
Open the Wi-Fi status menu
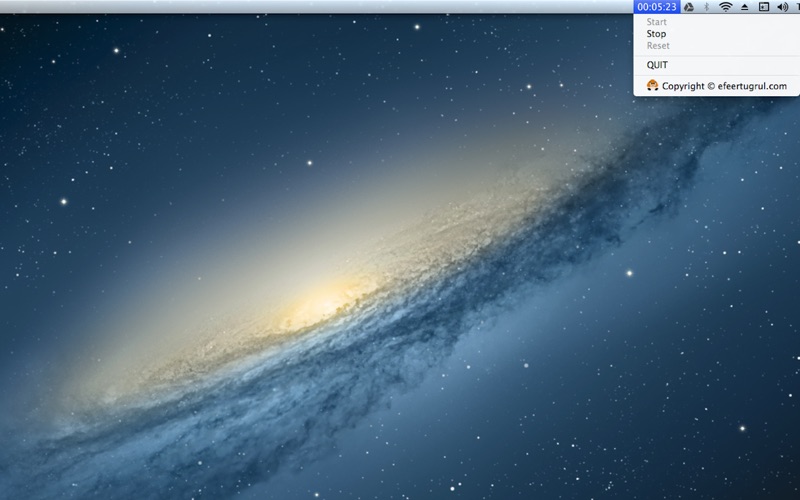pos(726,7)
